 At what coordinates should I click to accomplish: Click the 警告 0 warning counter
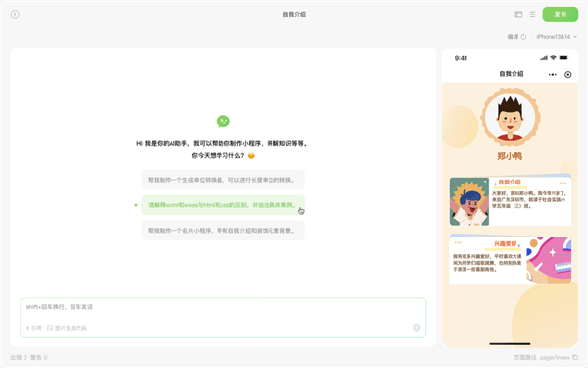(x=39, y=357)
